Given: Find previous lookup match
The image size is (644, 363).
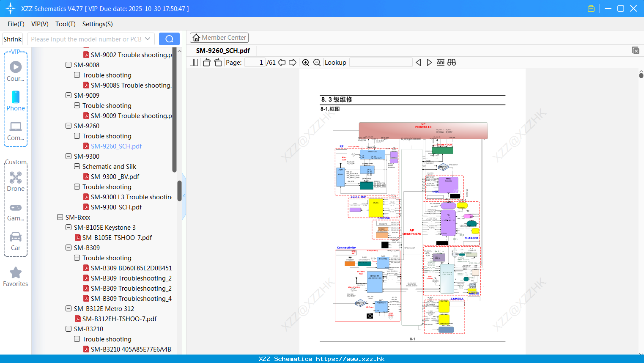Looking at the screenshot, I should 418,62.
